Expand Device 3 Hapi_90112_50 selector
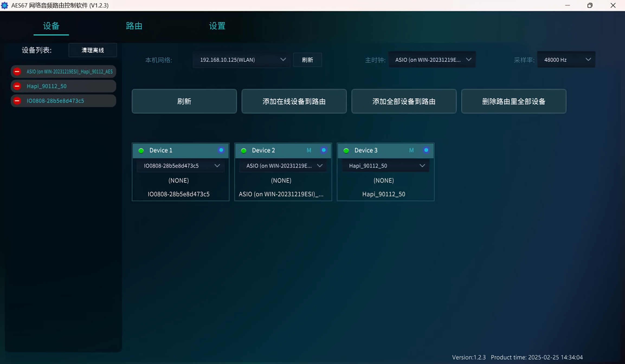This screenshot has width=625, height=364. [x=385, y=166]
